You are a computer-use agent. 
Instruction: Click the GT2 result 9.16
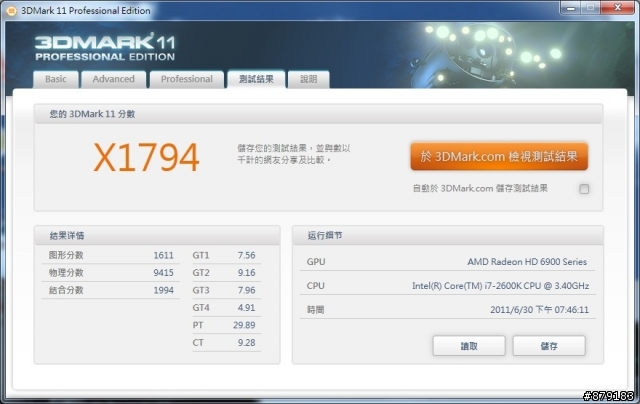click(247, 273)
